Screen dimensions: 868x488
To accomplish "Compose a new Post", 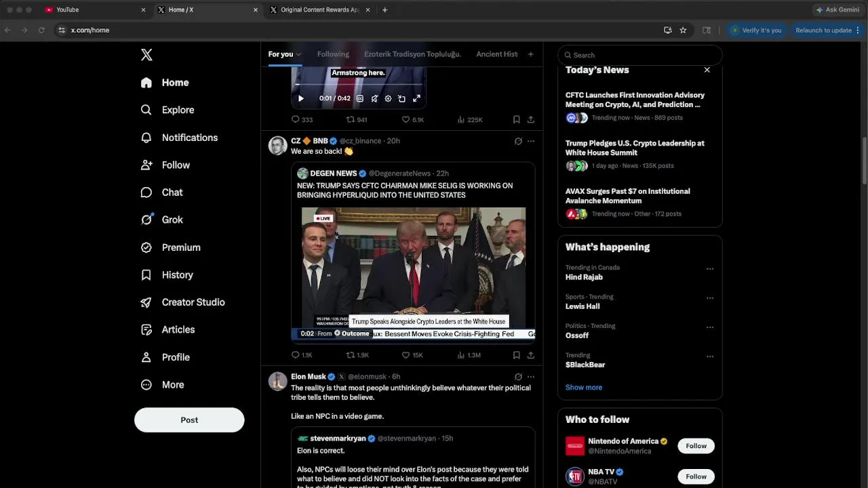I will coord(189,420).
